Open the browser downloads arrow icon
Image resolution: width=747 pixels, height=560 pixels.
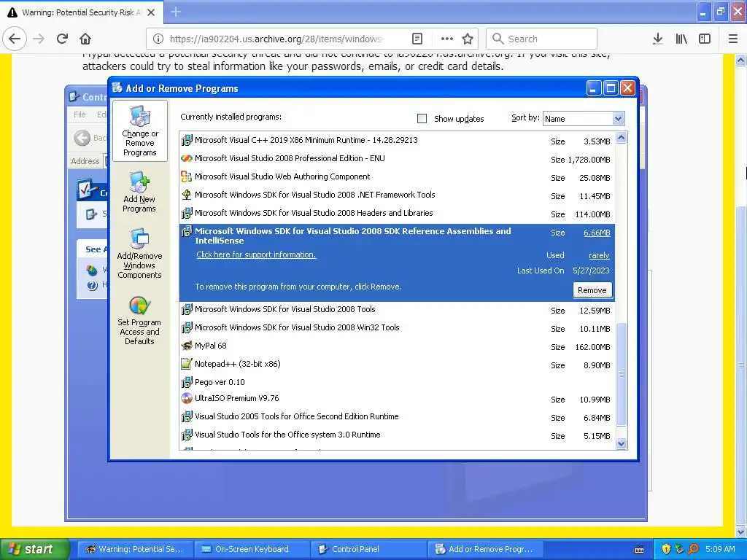pos(657,39)
